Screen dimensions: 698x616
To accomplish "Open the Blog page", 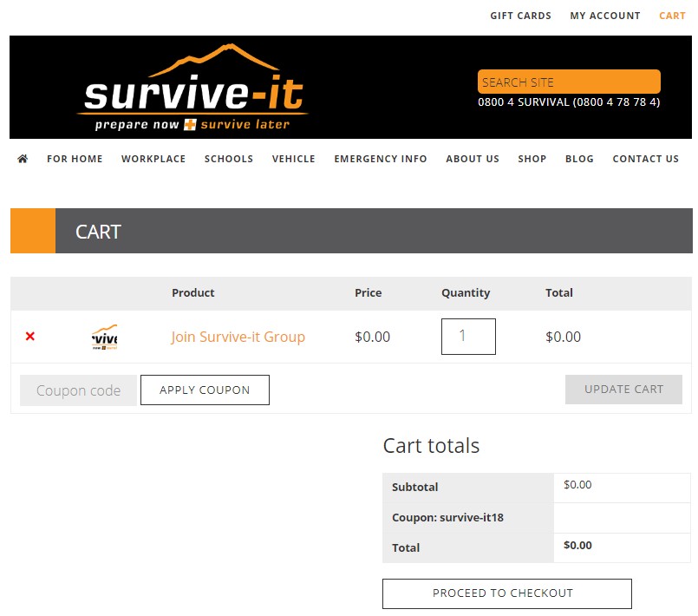I will (x=579, y=159).
